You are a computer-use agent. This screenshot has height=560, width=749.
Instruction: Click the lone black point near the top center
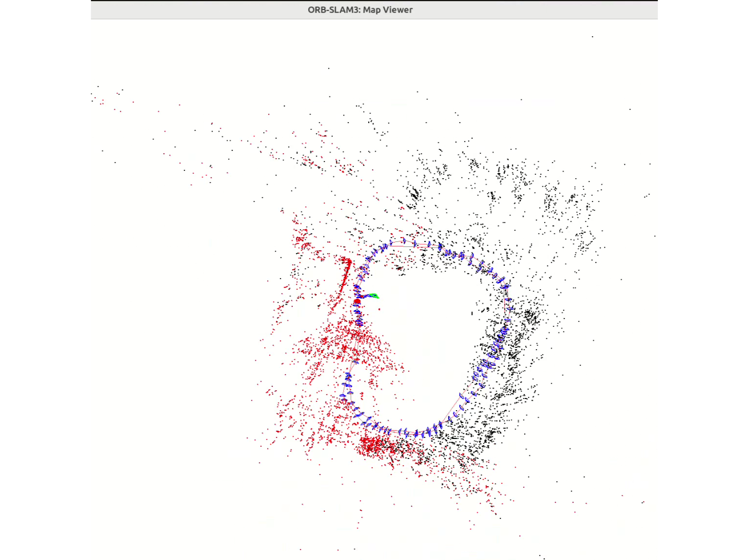pyautogui.click(x=329, y=68)
